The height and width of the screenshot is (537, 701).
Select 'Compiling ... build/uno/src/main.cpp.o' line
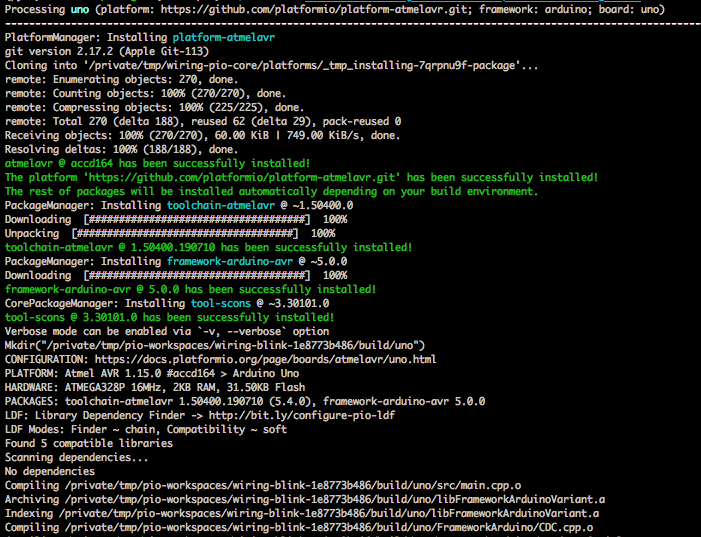[263, 486]
